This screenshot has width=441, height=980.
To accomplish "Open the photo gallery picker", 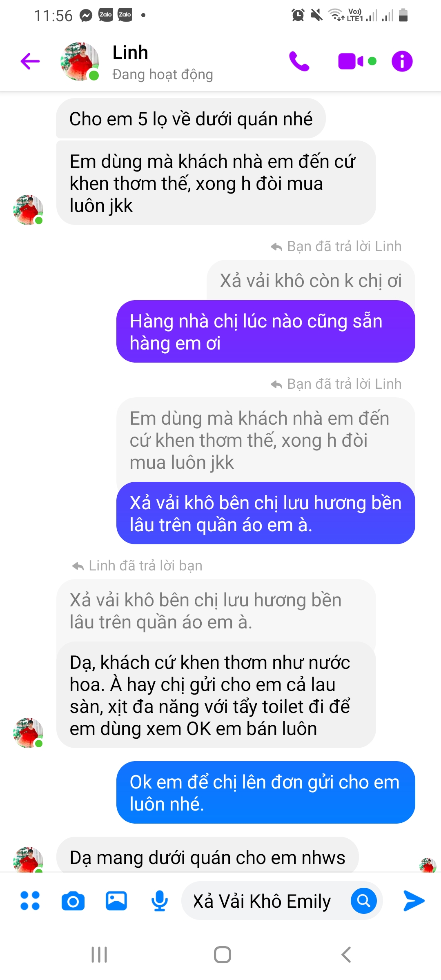I will click(116, 900).
